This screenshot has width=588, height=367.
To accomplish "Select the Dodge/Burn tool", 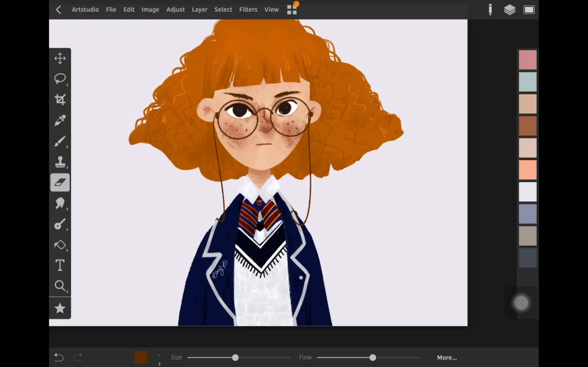I will pyautogui.click(x=60, y=224).
